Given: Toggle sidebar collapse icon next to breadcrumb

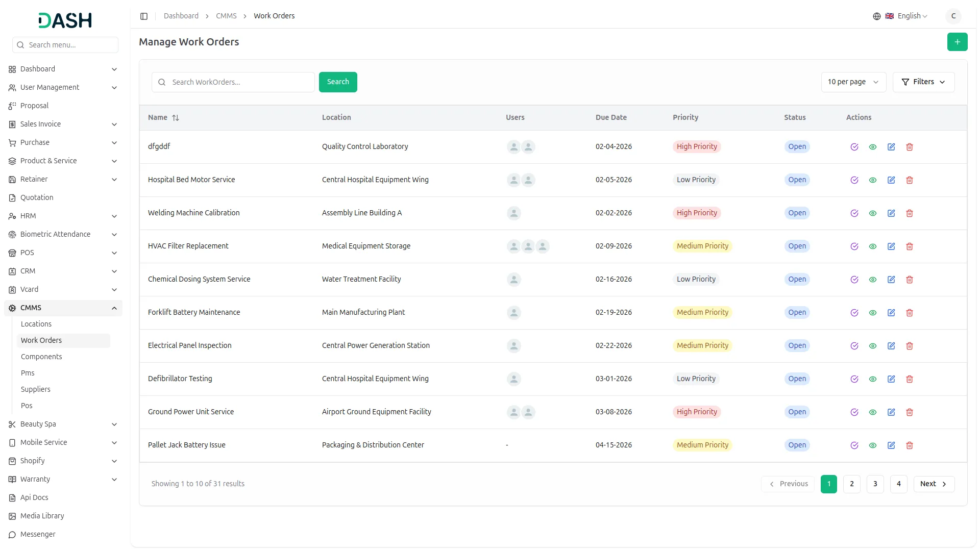Looking at the screenshot, I should tap(144, 16).
